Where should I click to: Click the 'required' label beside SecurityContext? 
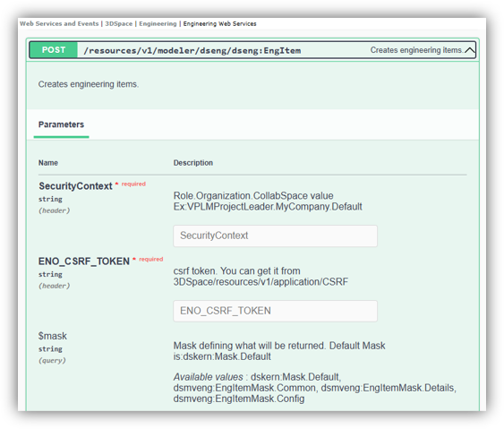tap(133, 184)
